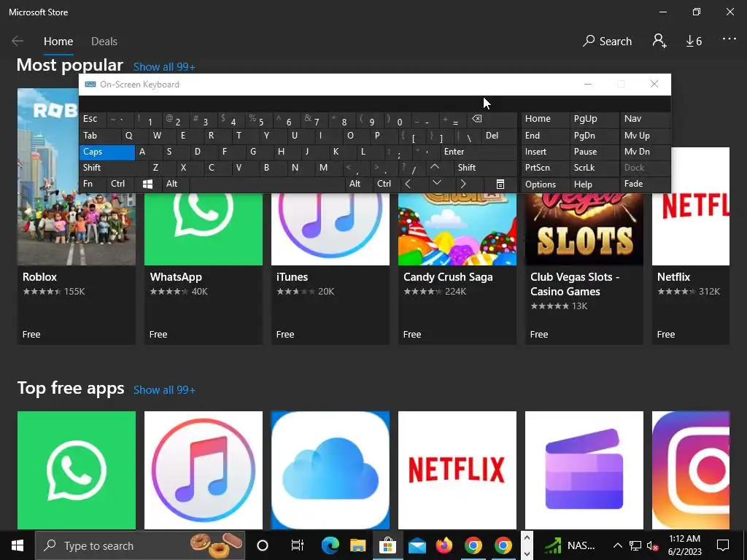
Task: Toggle the Insert key
Action: pyautogui.click(x=545, y=152)
